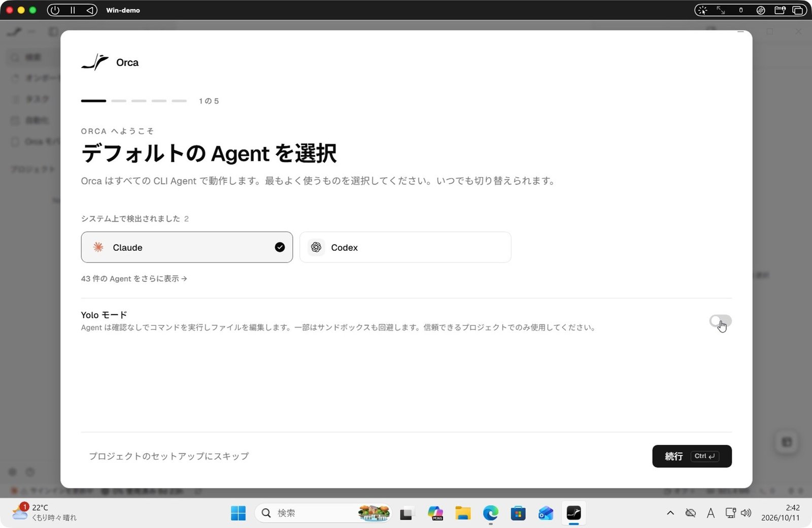Click the IME input mode A indicator

710,513
